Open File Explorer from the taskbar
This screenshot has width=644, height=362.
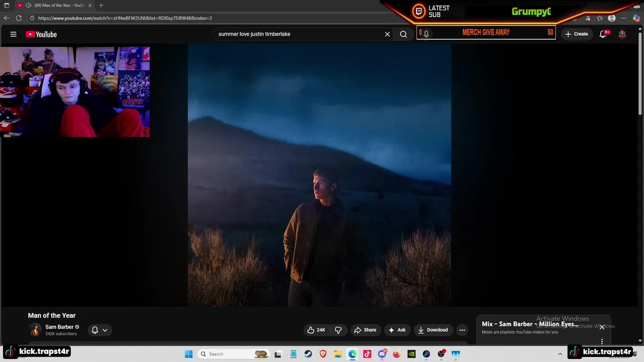(338, 354)
